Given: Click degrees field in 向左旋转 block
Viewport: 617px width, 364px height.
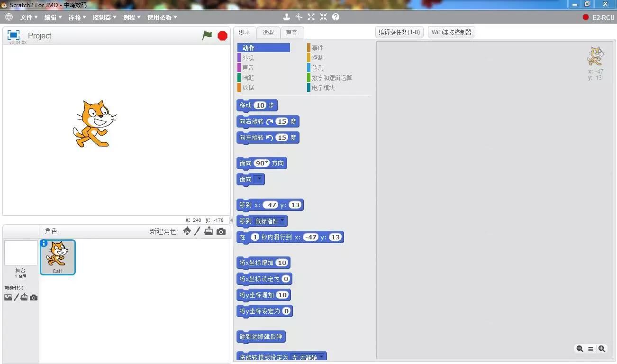Looking at the screenshot, I should (x=282, y=137).
